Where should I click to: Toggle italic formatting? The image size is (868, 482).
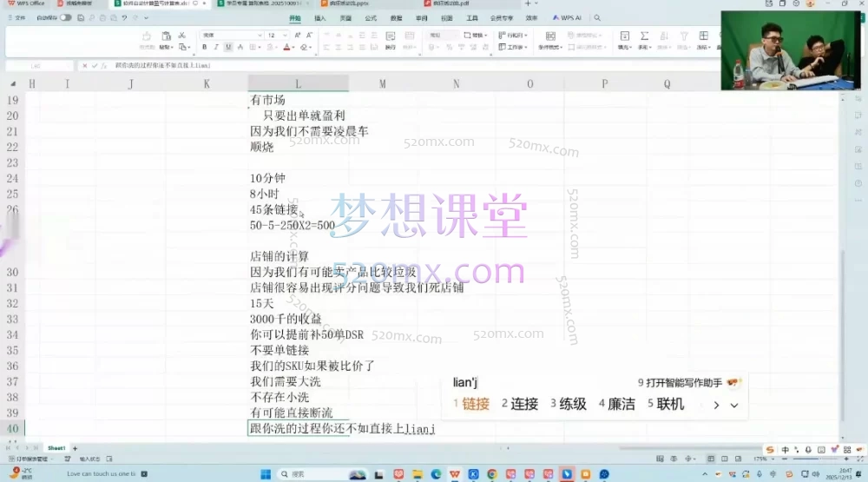(x=216, y=48)
